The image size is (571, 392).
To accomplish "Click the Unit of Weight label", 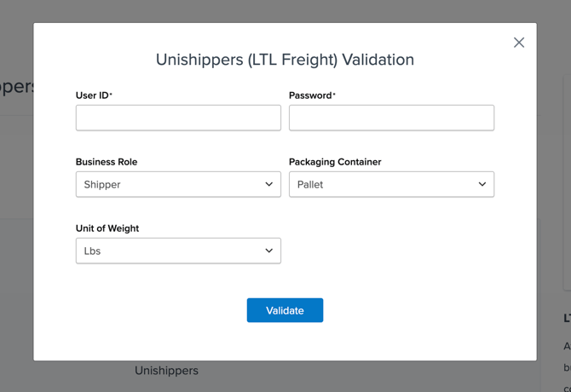I will pos(107,228).
